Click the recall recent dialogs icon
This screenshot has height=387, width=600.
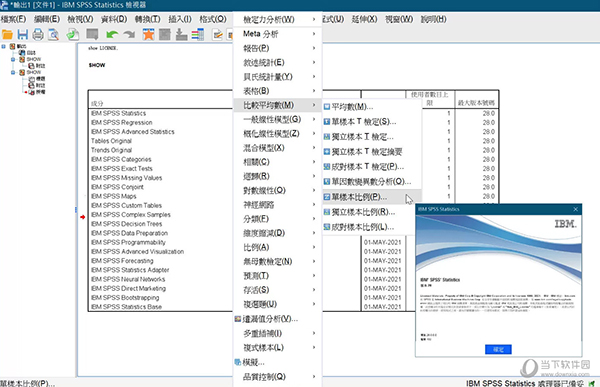click(x=92, y=34)
